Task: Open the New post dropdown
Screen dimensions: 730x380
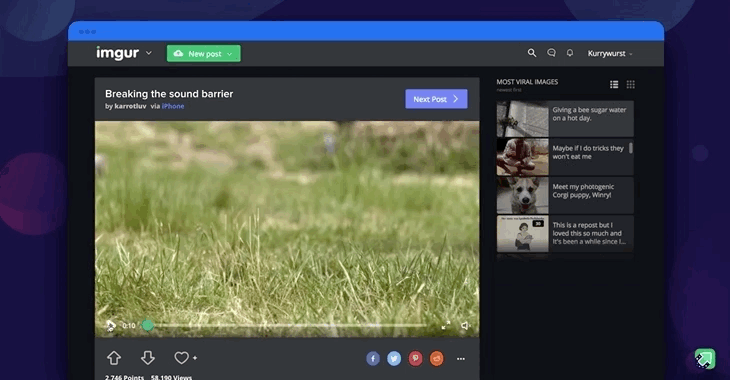Action: (x=204, y=54)
